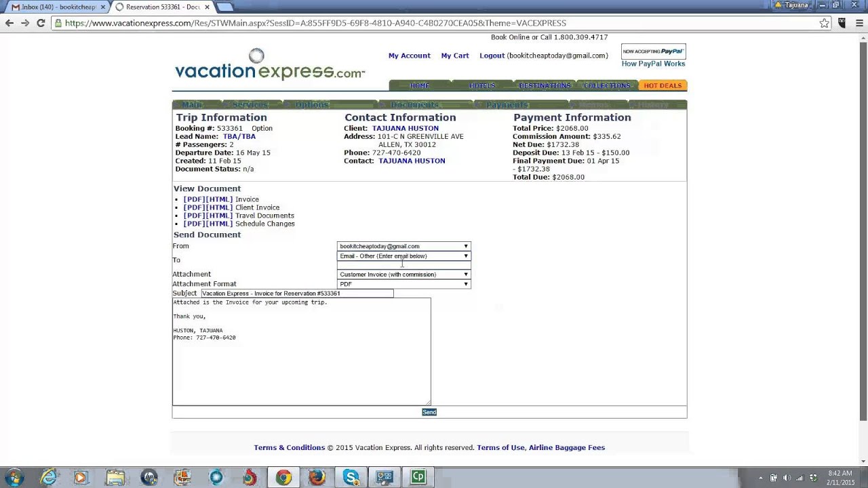Click the browser forward arrow

tap(25, 23)
